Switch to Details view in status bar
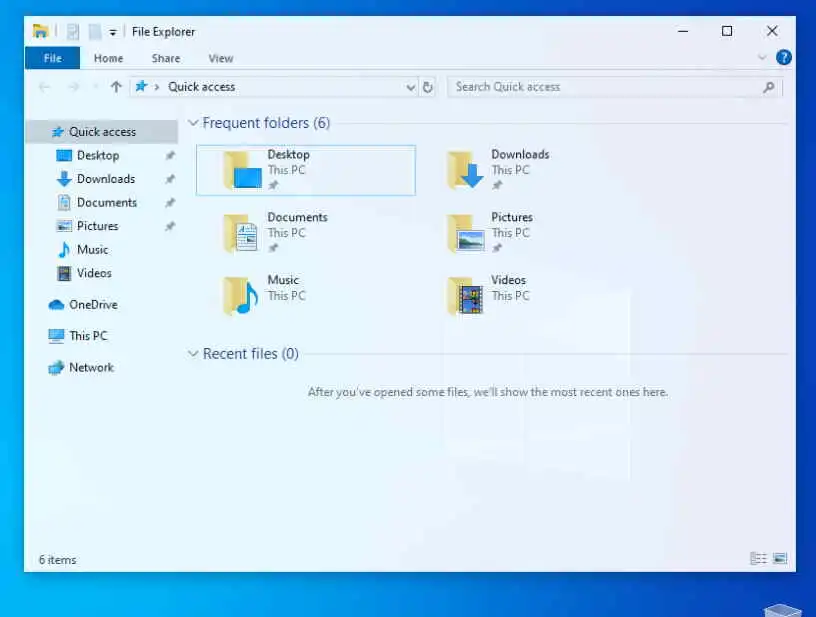816x617 pixels. coord(758,559)
